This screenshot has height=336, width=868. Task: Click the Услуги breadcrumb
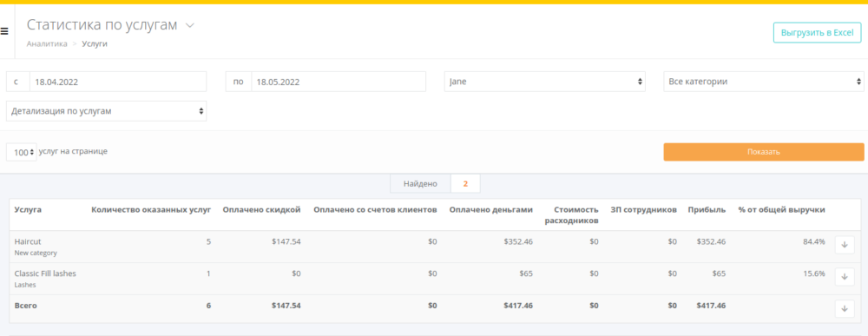[95, 43]
